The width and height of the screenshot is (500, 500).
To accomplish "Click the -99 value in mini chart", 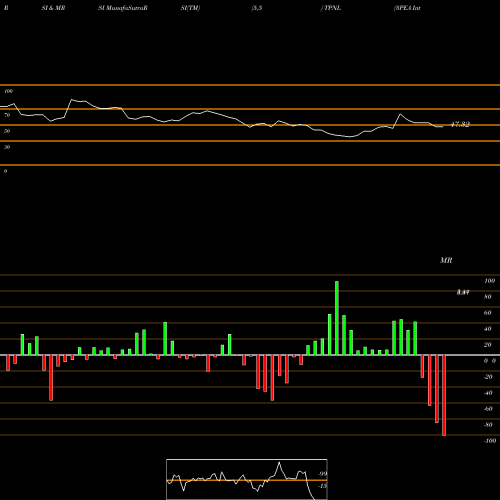I will [322, 474].
